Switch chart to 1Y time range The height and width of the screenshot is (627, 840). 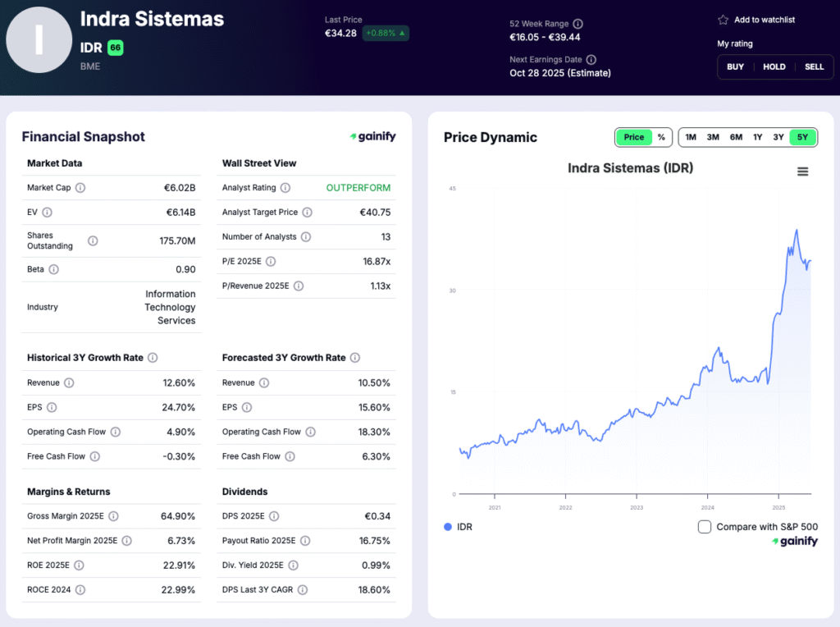757,137
